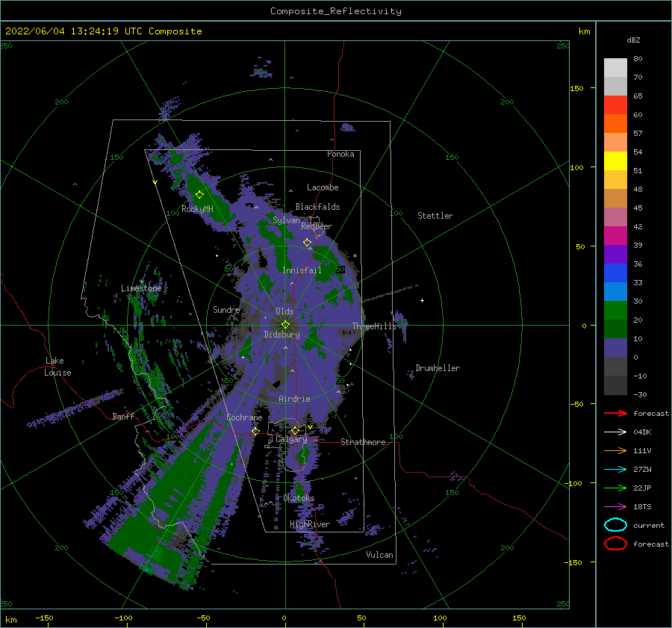Click the Okotoks city label
The height and width of the screenshot is (628, 672).
click(x=299, y=498)
